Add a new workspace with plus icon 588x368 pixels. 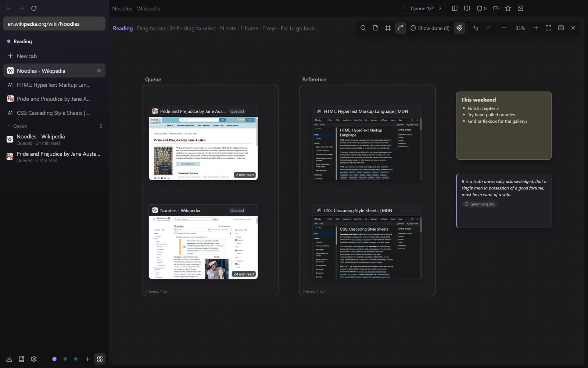click(x=87, y=359)
